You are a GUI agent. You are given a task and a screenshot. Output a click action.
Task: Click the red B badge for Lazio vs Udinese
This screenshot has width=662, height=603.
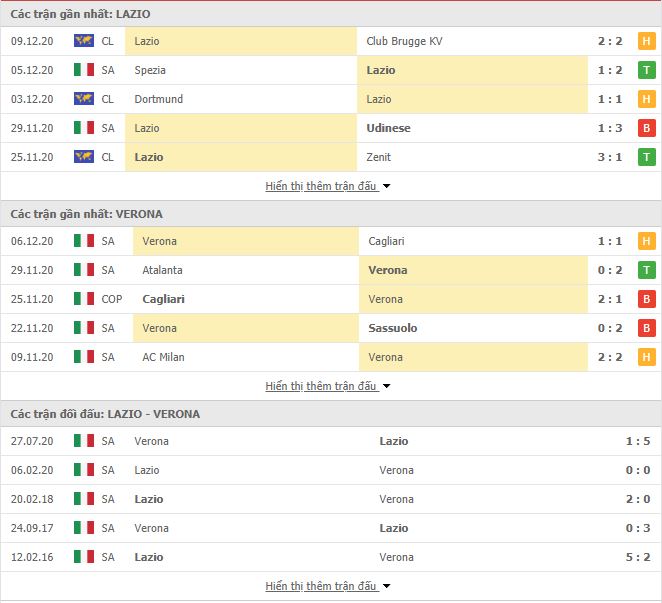(x=646, y=128)
